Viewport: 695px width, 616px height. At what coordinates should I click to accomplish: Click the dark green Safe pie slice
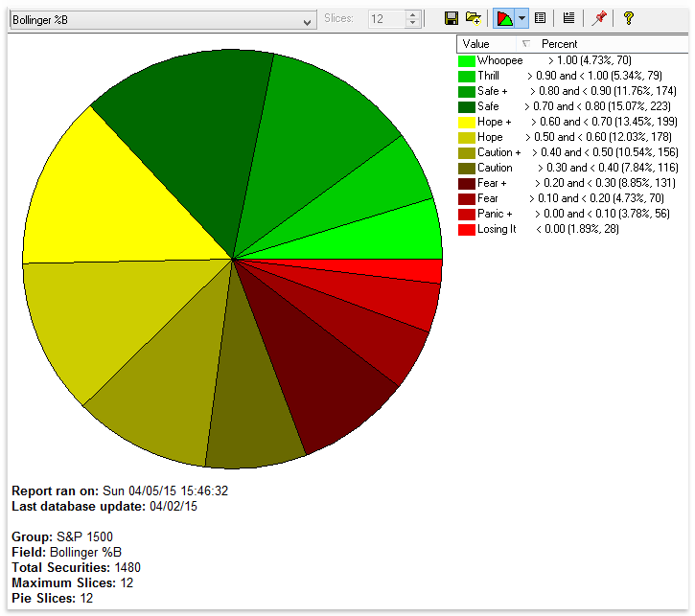(x=195, y=133)
